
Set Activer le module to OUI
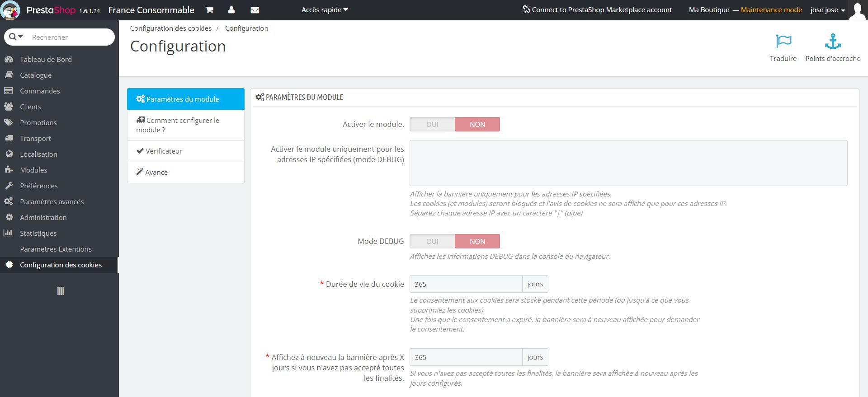pos(432,124)
